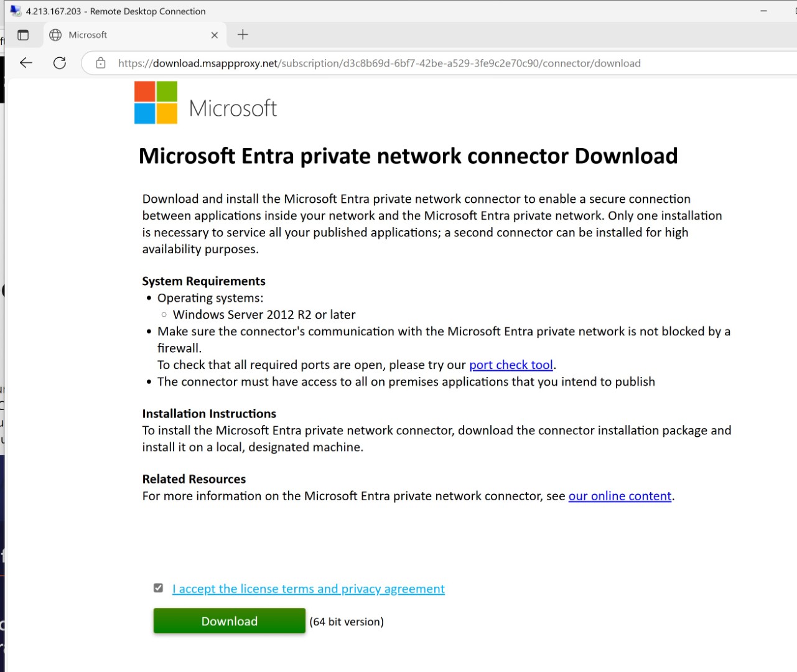Click the page heading Microsoft Entra private network connector Download
797x672 pixels.
click(x=408, y=156)
